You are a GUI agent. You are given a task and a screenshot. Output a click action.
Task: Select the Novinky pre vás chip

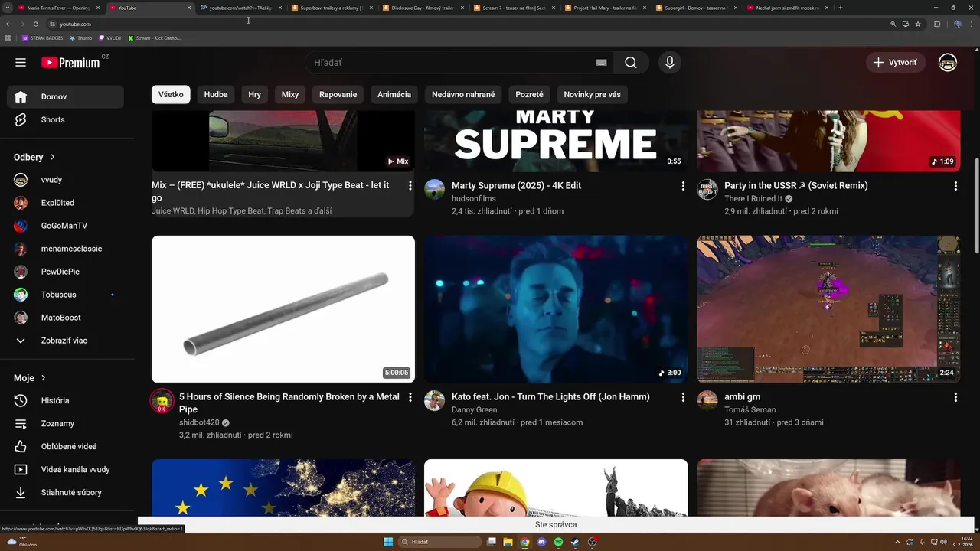coord(592,95)
